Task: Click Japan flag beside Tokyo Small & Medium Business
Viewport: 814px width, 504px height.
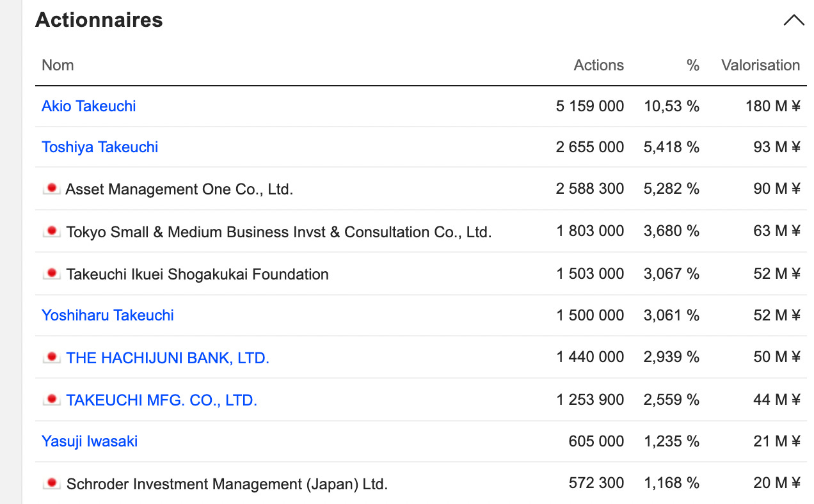Action: pos(51,231)
